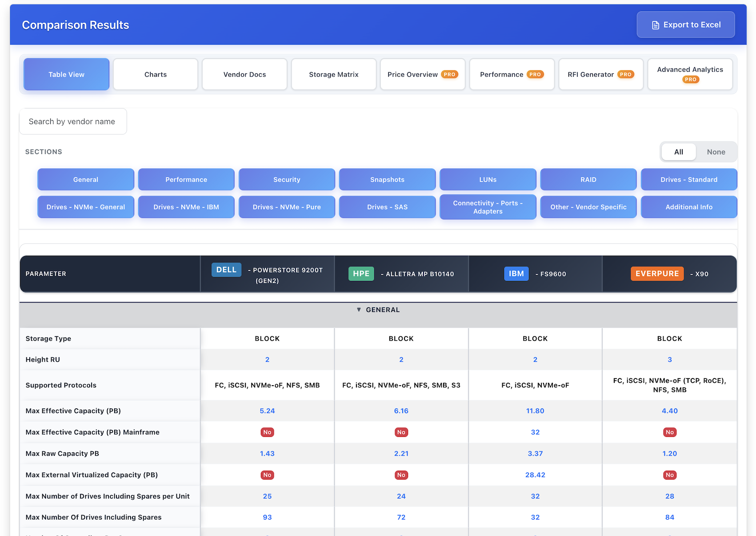Open the Performance PRO tab
Image resolution: width=756 pixels, height=536 pixels.
(512, 74)
